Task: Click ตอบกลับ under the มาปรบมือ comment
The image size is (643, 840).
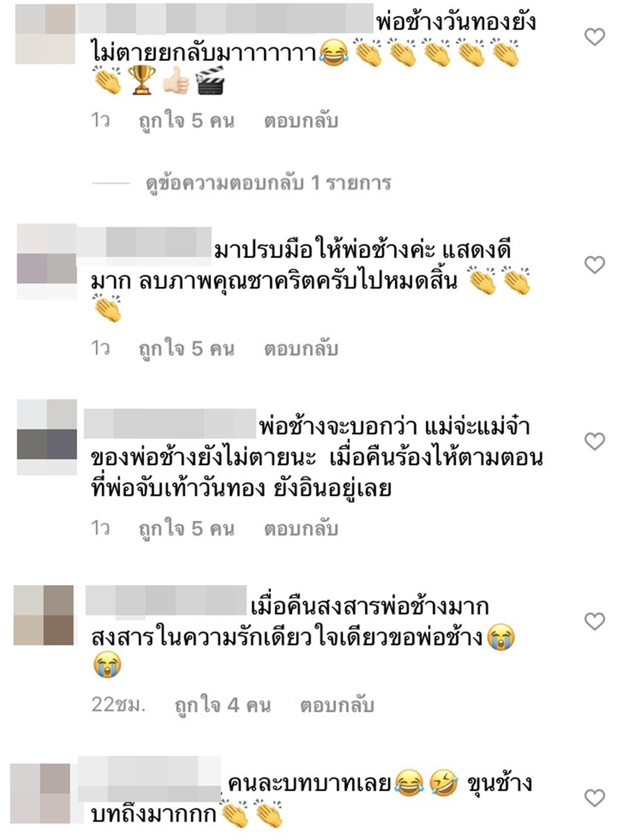Action: (x=301, y=348)
